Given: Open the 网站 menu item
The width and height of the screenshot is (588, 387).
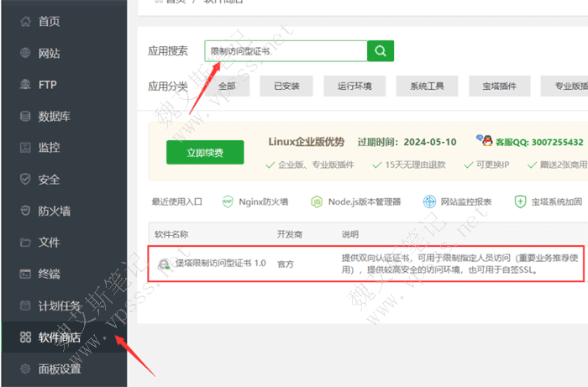Looking at the screenshot, I should [64, 53].
